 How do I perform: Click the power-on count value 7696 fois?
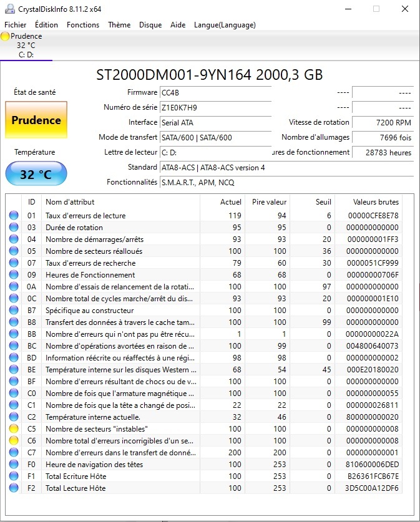point(383,137)
